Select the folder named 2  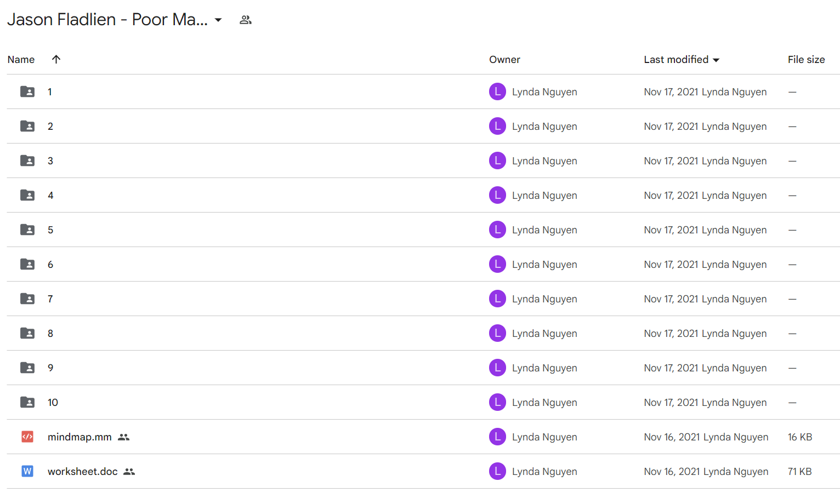tap(50, 127)
